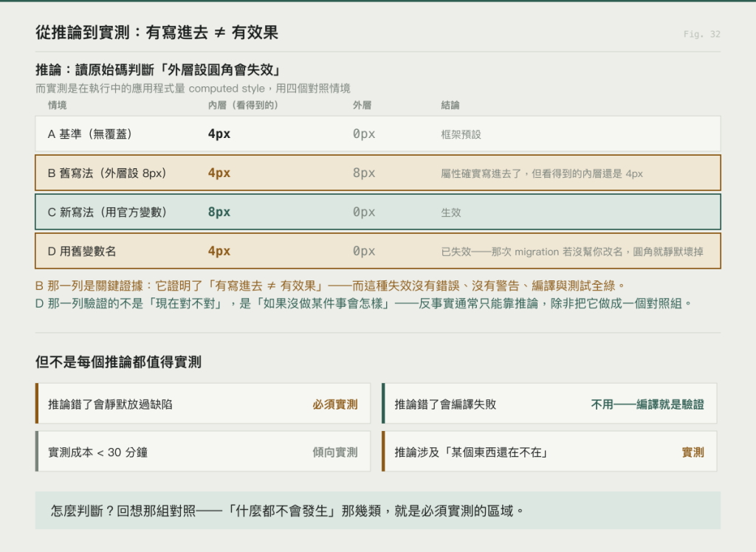Screen dimensions: 756x552
Task: Select the heading 推論：讀原始碼判斷「外層設圓角會失效」
Action: coord(159,70)
